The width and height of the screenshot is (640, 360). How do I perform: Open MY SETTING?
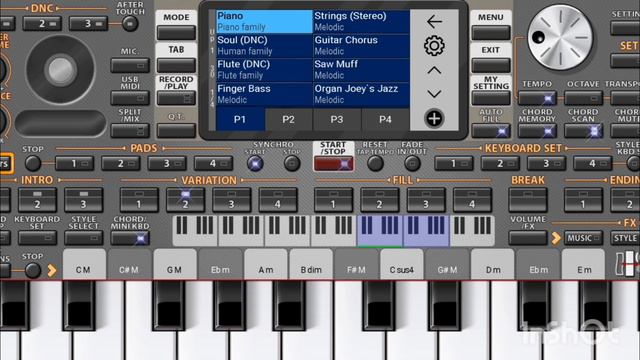tap(491, 98)
